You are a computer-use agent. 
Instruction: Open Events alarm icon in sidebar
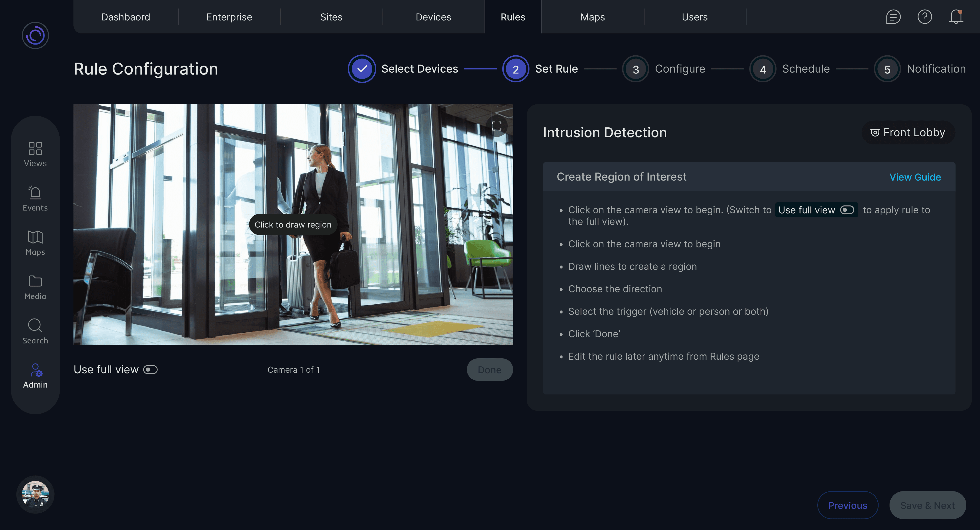point(35,193)
